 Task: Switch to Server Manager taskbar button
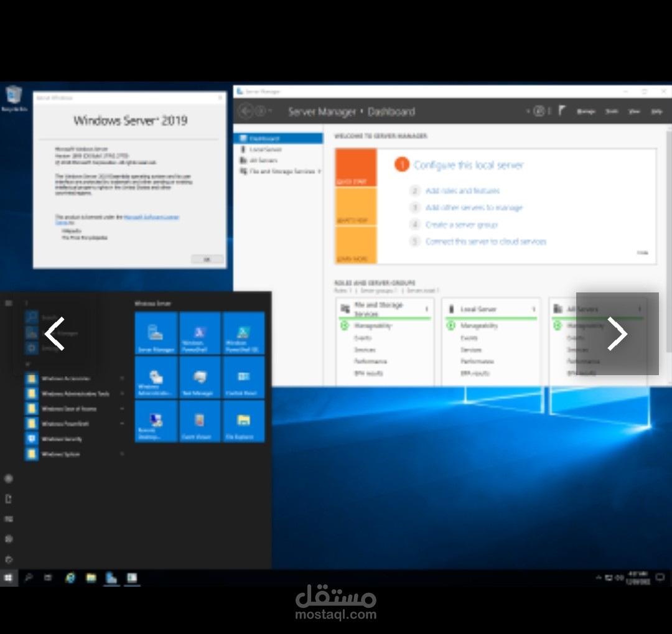click(111, 578)
